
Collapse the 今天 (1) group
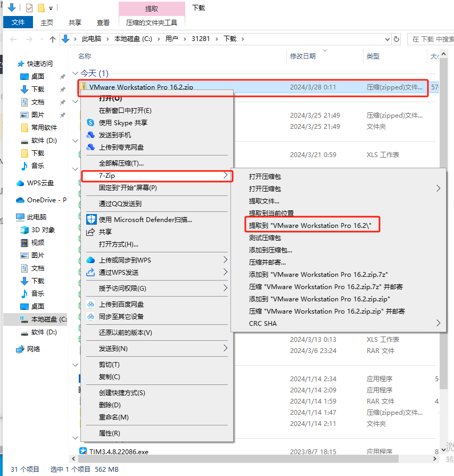click(75, 73)
